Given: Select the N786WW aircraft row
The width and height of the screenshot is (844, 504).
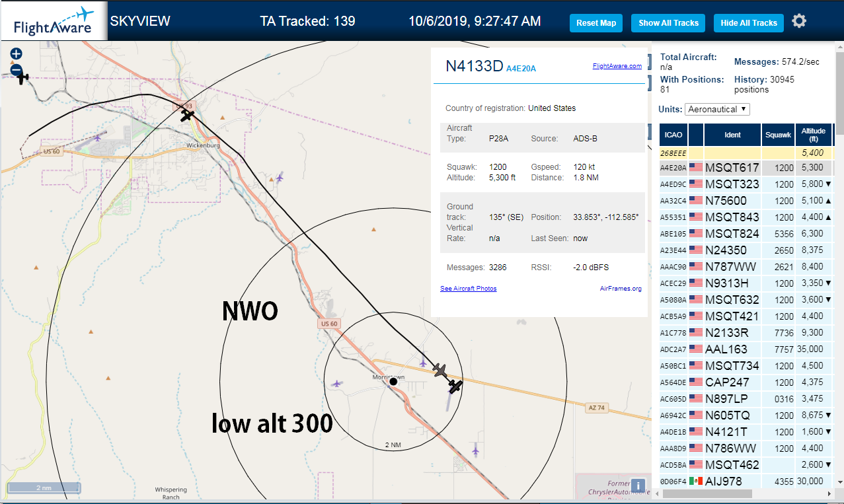Looking at the screenshot, I should point(746,449).
